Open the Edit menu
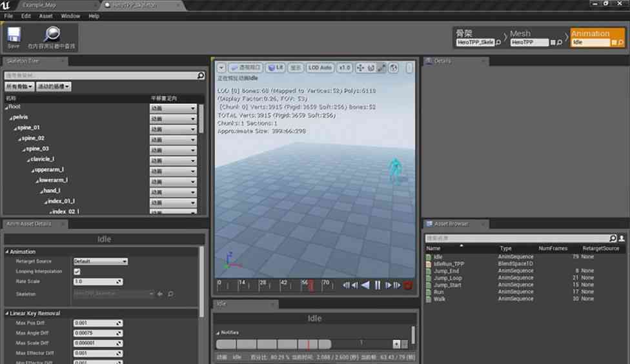 click(26, 16)
